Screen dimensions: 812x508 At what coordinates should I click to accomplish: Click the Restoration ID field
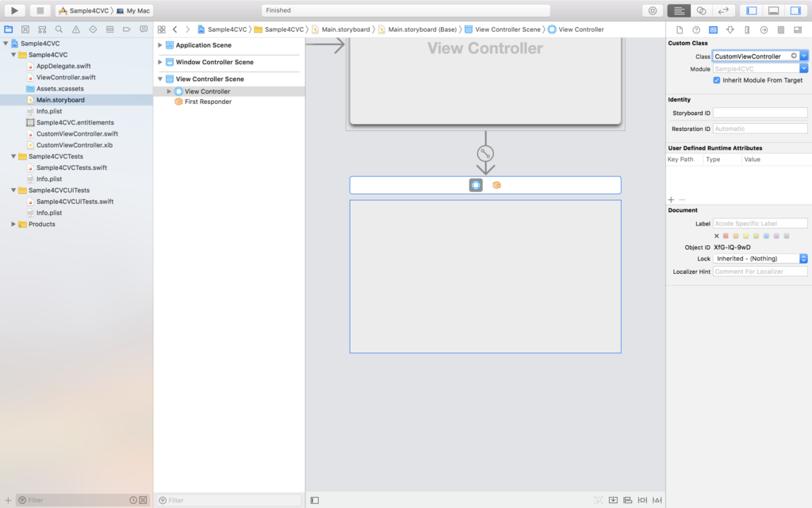[760, 129]
